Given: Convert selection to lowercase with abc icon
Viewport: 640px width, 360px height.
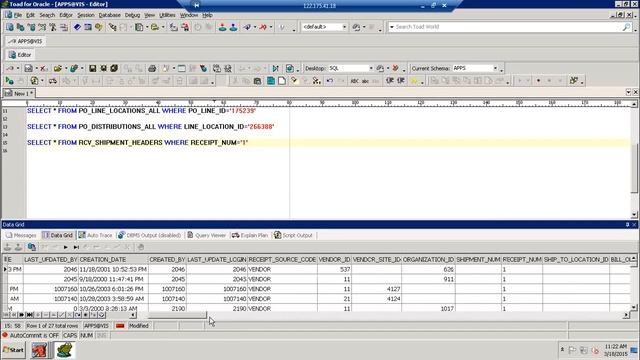Looking at the screenshot, I should (x=365, y=81).
